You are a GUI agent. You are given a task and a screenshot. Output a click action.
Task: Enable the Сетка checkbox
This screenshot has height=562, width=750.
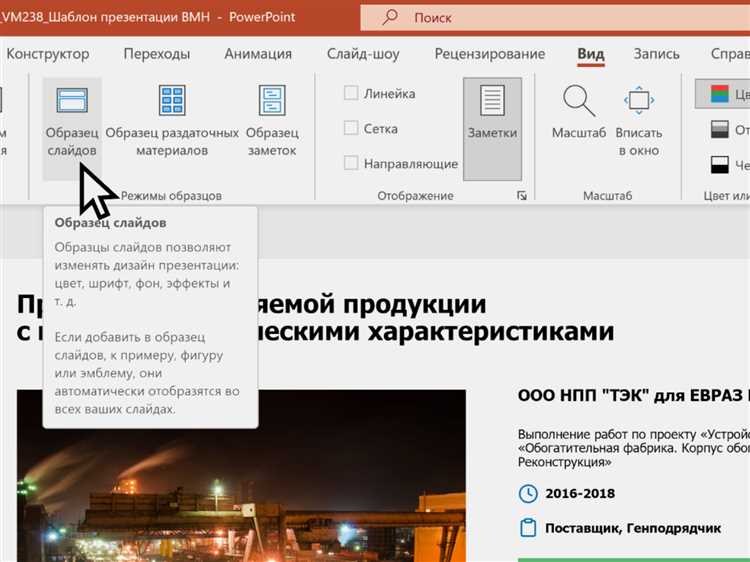click(x=351, y=128)
